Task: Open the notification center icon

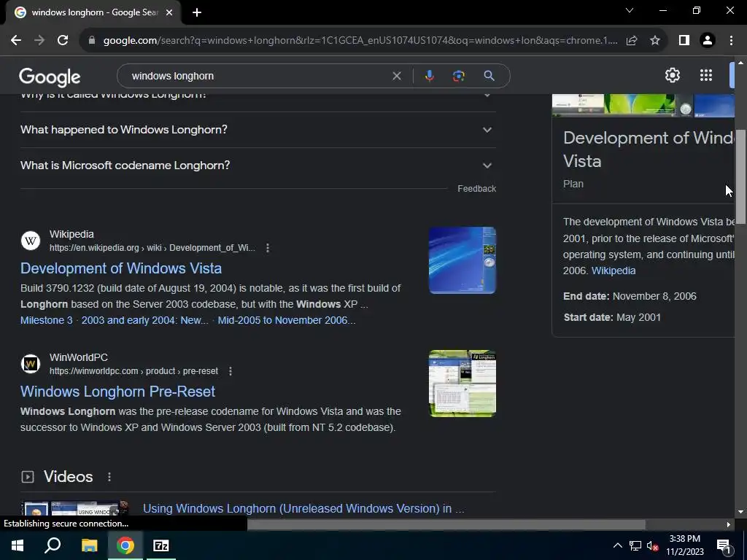Action: [724, 546]
